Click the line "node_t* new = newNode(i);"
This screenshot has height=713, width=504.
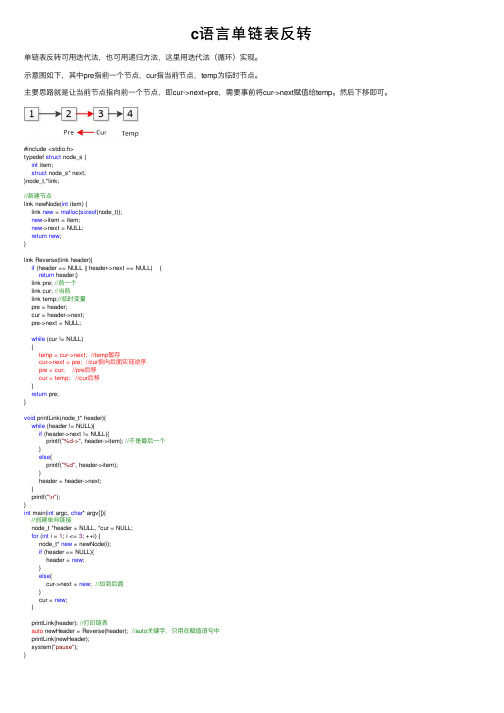[75, 544]
